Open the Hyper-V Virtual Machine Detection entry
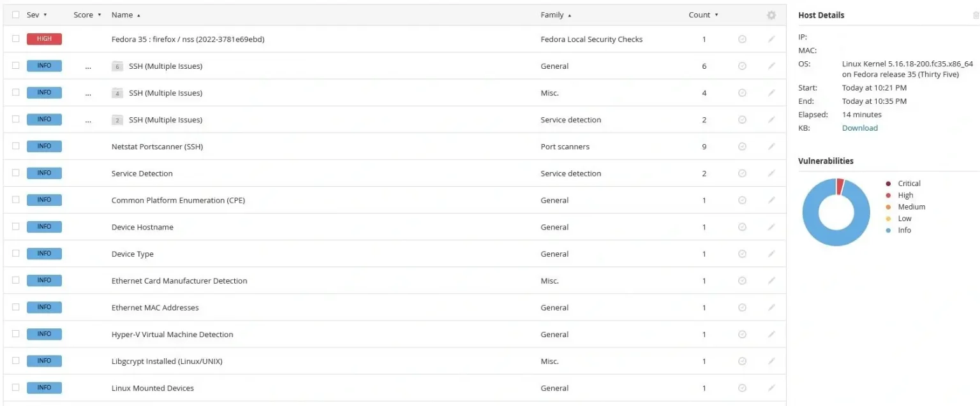 [x=172, y=335]
